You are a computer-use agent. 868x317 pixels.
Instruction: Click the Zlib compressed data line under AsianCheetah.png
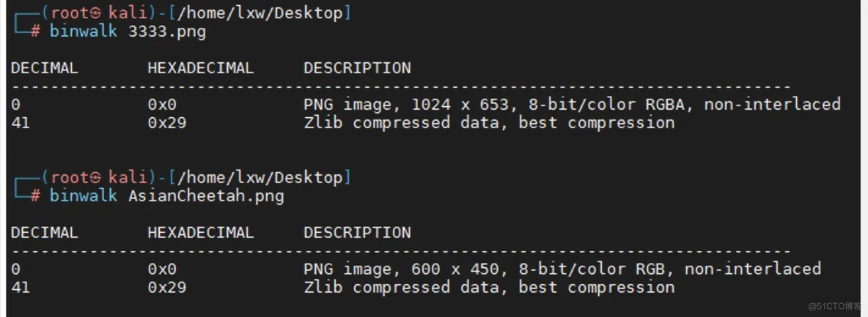pyautogui.click(x=489, y=287)
